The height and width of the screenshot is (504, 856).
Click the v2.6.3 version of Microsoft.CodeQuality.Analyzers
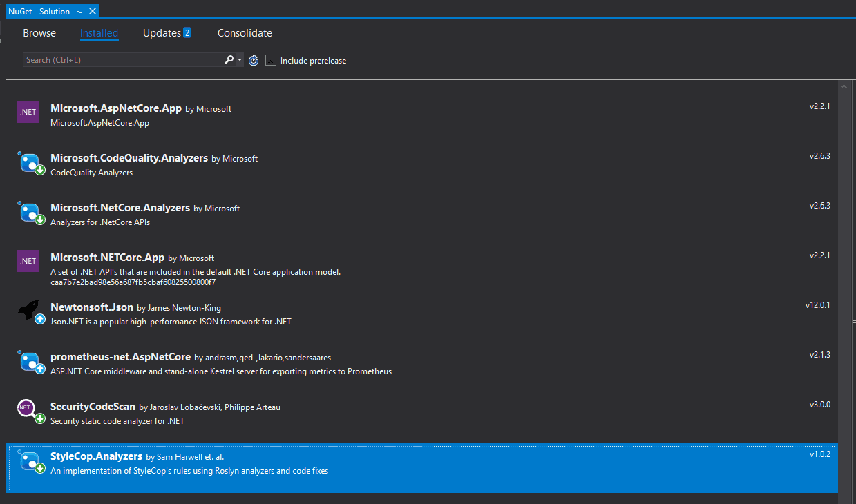(819, 156)
